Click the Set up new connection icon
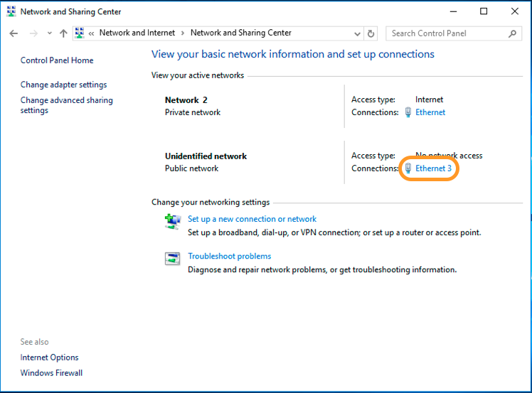 173,222
